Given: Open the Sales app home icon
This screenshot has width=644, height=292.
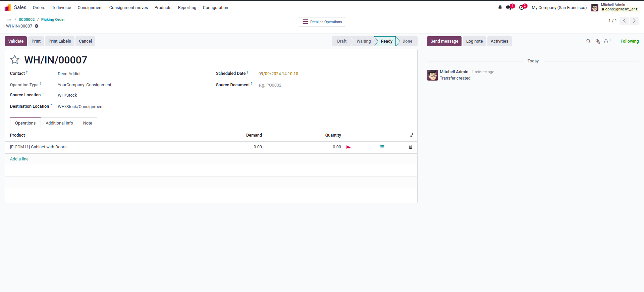Looking at the screenshot, I should pyautogui.click(x=8, y=7).
